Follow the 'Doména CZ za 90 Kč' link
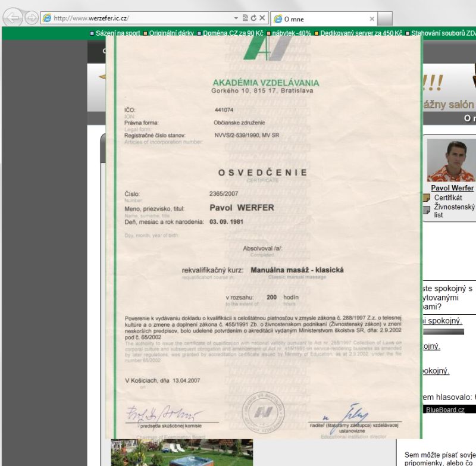Viewport: 476px width, 466px height. click(233, 33)
